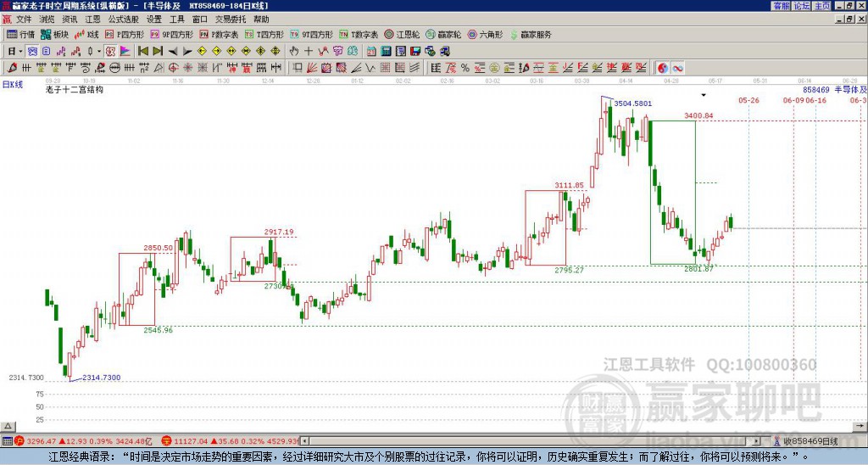Click the 11127.04 index value in status bar
Image resolution: width=868 pixels, height=465 pixels.
point(192,441)
